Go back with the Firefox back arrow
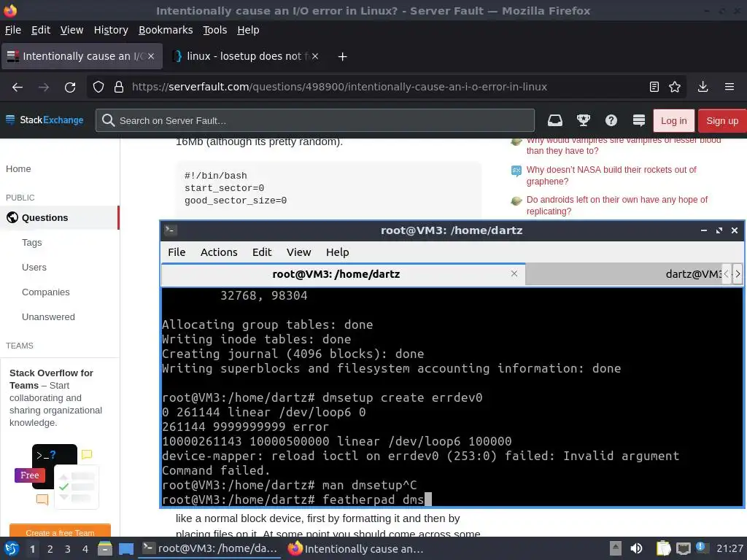 [x=18, y=87]
